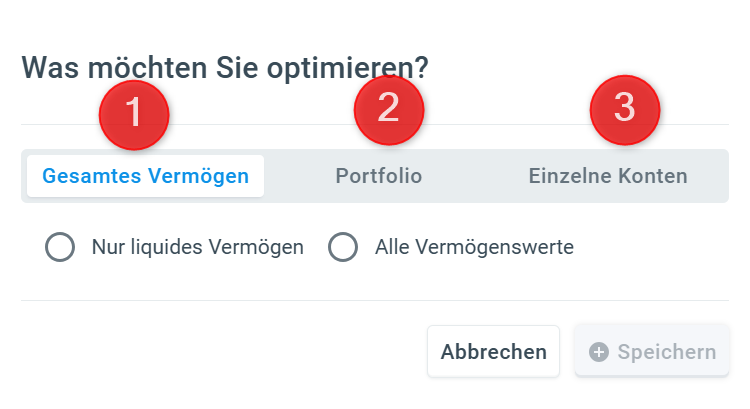Click the divider line above the Abbrechen button

tap(375, 300)
